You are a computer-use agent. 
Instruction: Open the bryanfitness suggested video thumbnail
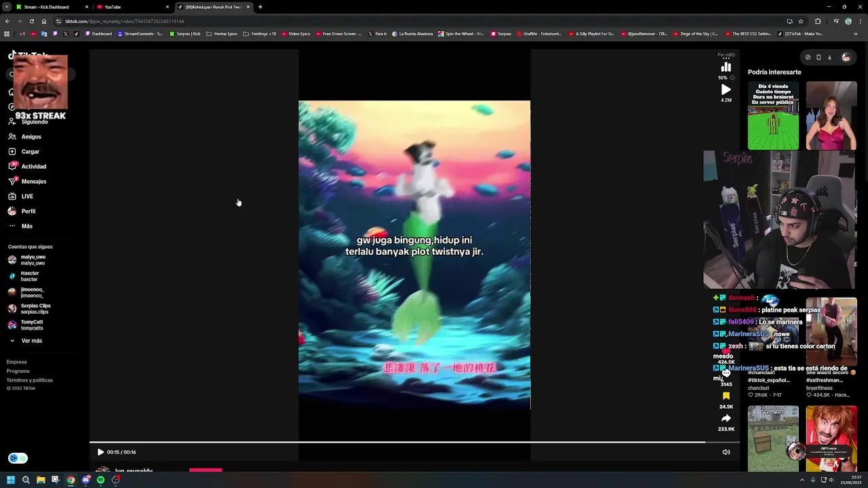coord(831,332)
